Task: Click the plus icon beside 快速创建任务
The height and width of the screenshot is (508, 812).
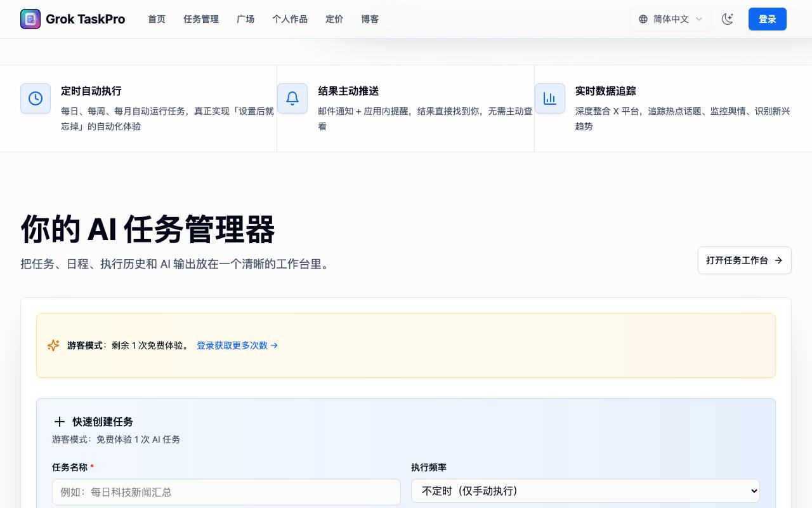Action: point(60,422)
